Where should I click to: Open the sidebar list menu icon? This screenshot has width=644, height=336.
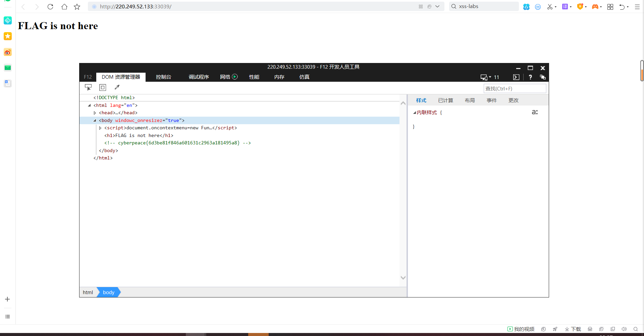[7, 317]
